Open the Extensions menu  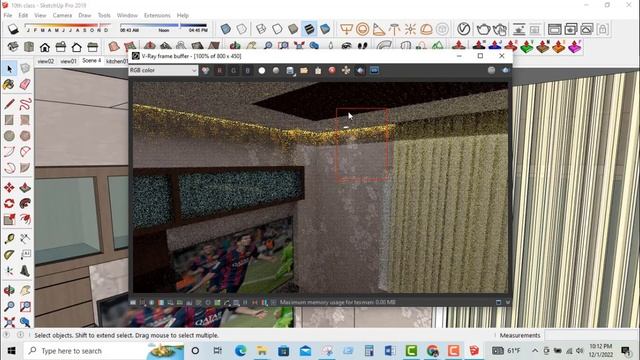[x=157, y=15]
